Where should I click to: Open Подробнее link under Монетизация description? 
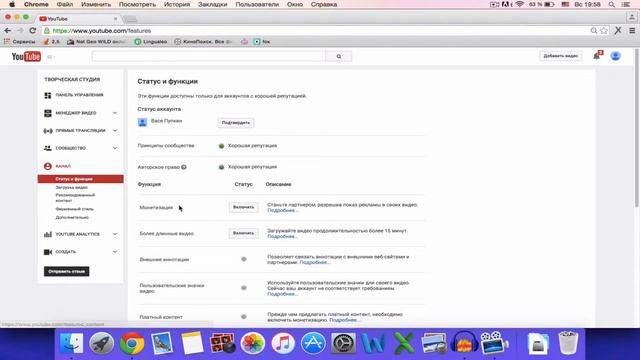coord(282,211)
